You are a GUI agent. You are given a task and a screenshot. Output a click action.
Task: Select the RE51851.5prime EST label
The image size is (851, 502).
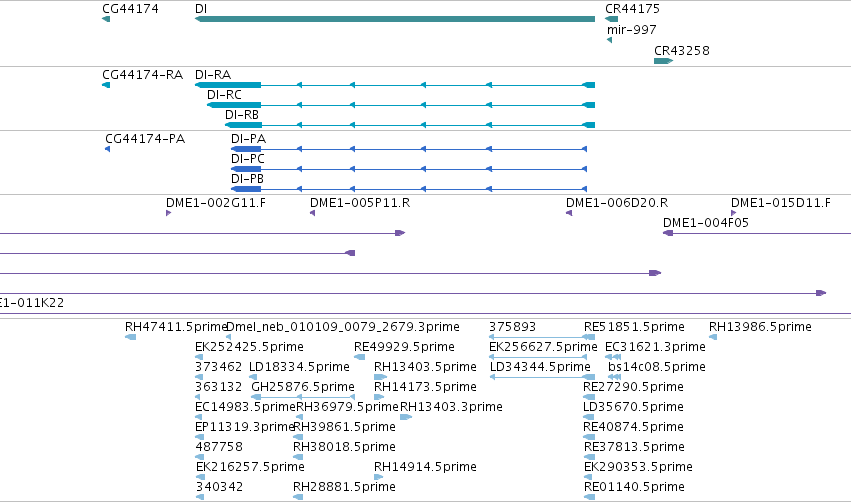634,327
